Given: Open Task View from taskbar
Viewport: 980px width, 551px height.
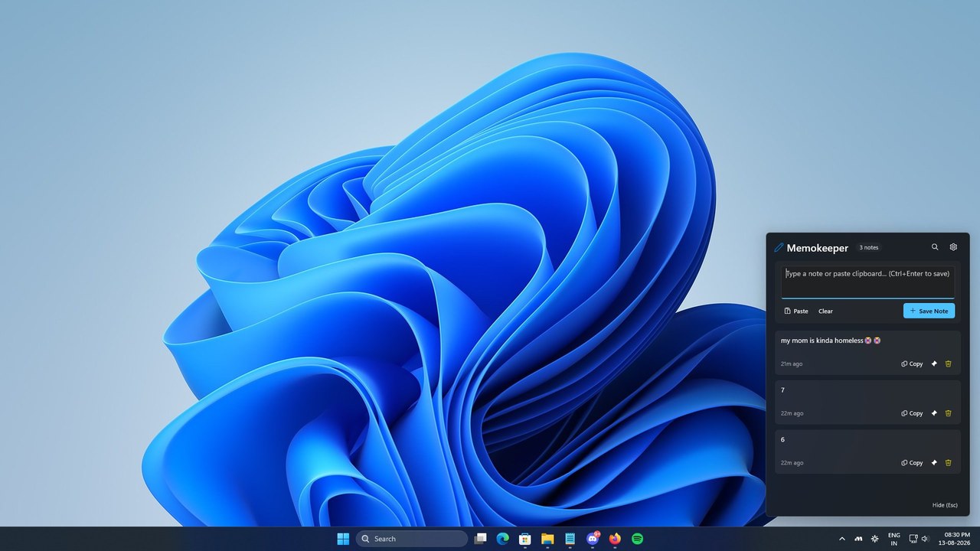Looking at the screenshot, I should (480, 539).
